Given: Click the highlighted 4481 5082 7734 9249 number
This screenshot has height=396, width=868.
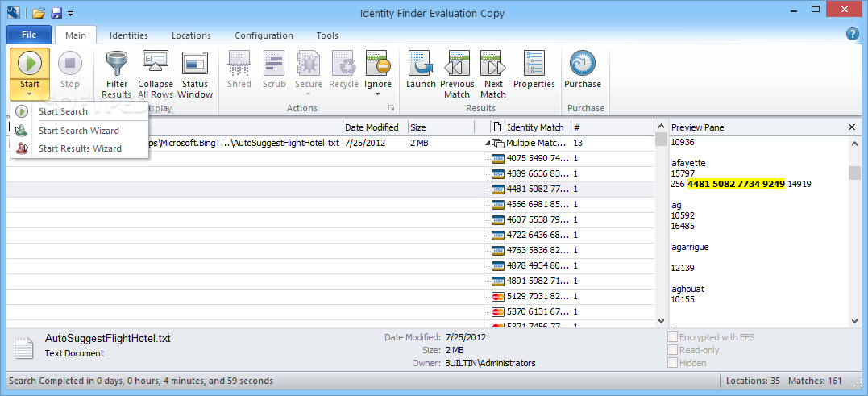Looking at the screenshot, I should [736, 184].
